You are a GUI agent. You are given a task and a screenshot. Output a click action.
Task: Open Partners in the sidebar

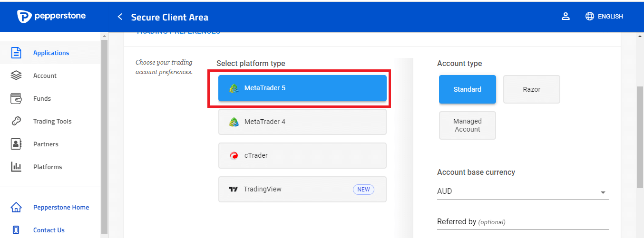click(x=50, y=144)
